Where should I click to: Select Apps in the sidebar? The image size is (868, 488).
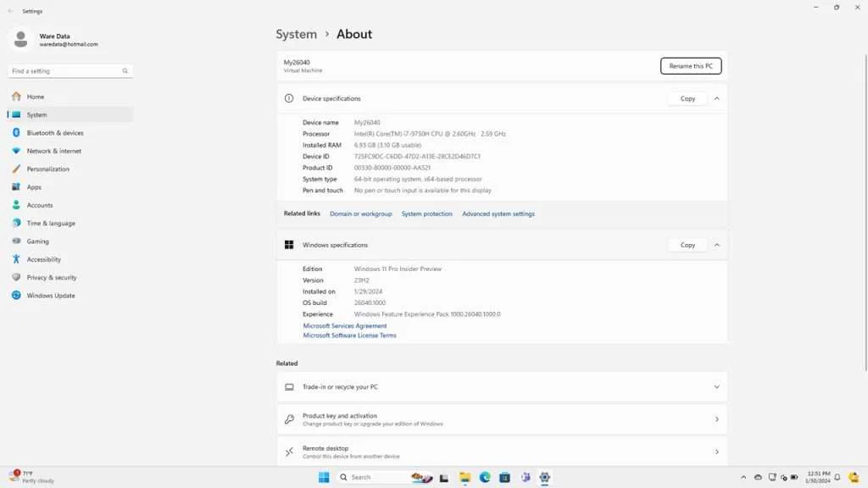[x=33, y=186]
